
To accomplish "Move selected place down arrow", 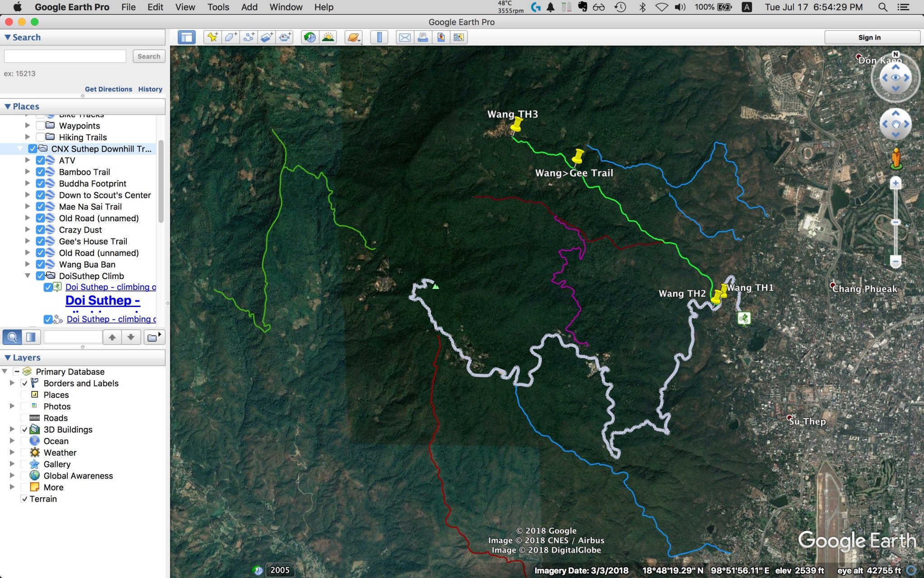I will point(131,337).
